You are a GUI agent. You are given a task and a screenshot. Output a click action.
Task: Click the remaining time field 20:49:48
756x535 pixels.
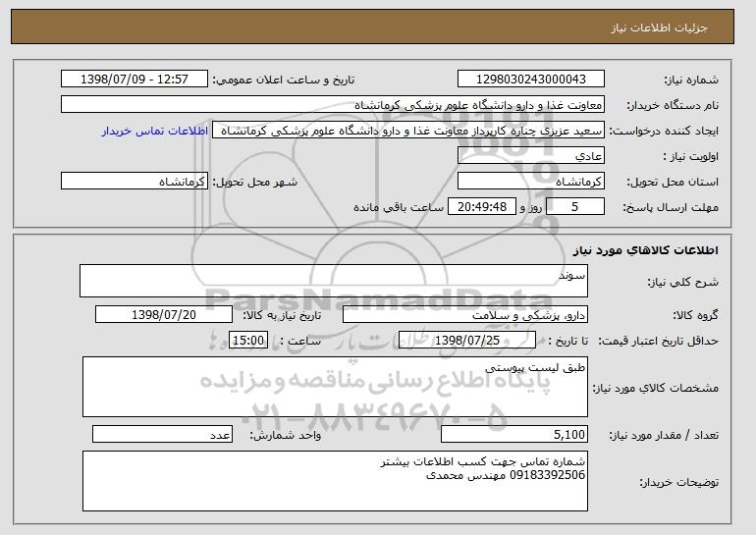tap(482, 207)
